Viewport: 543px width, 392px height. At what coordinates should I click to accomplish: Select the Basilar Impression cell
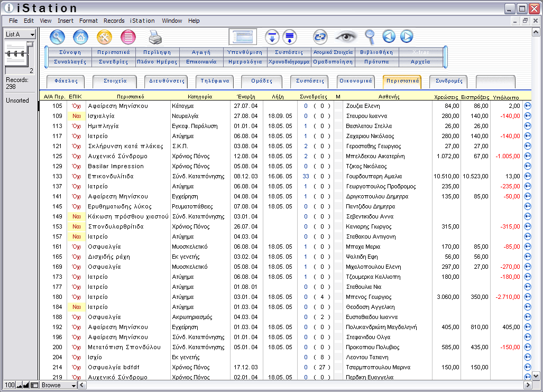coord(129,166)
